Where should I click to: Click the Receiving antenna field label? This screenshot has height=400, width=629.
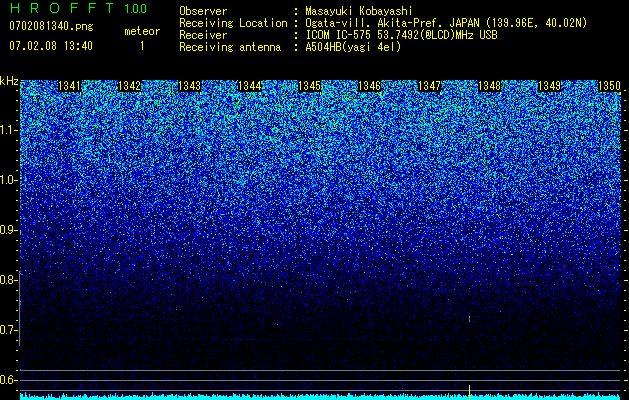click(x=230, y=47)
